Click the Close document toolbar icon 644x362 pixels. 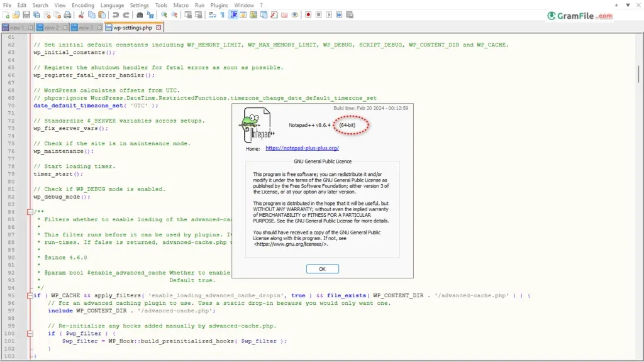point(47,15)
